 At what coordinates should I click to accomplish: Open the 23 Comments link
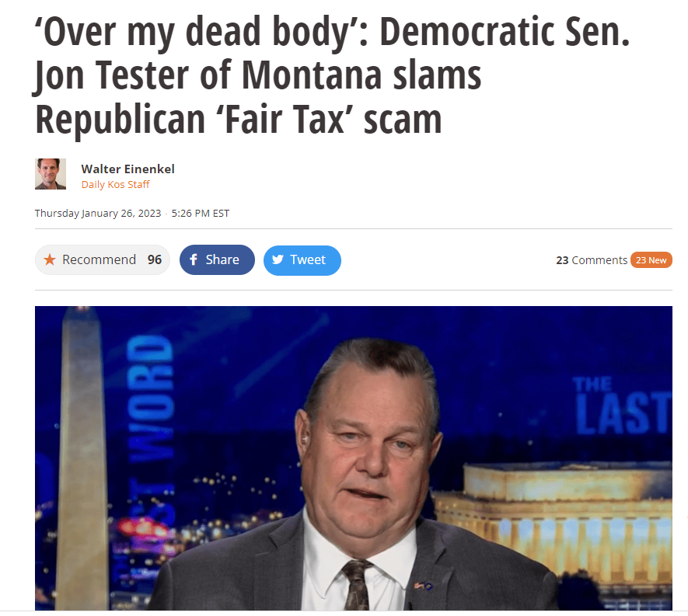click(x=592, y=260)
